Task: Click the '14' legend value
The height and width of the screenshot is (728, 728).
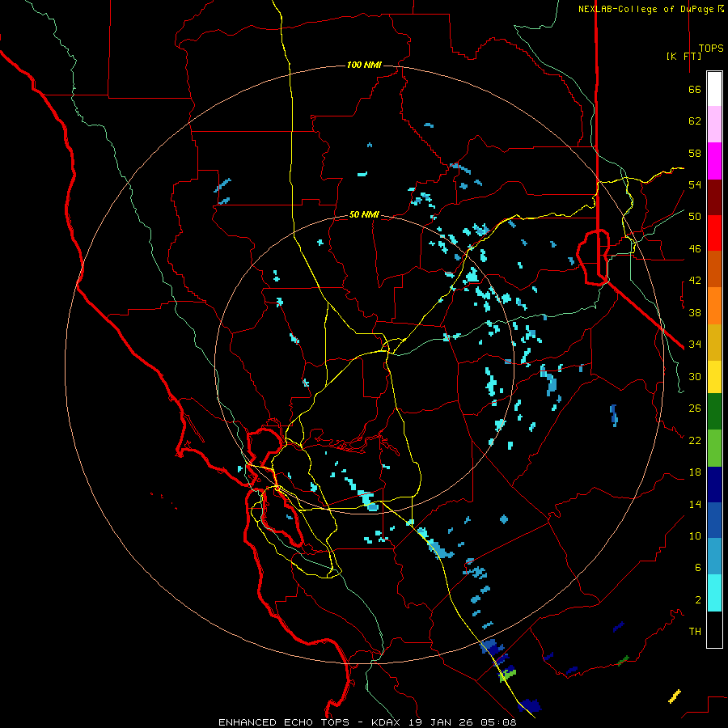Action: point(695,504)
